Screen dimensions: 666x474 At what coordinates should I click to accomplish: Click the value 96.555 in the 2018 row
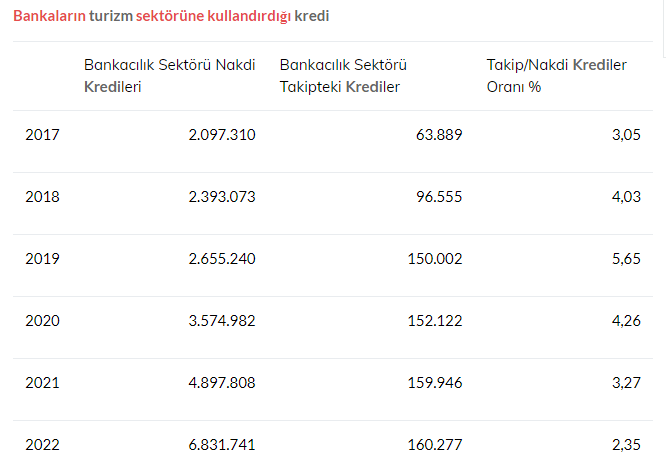click(439, 197)
